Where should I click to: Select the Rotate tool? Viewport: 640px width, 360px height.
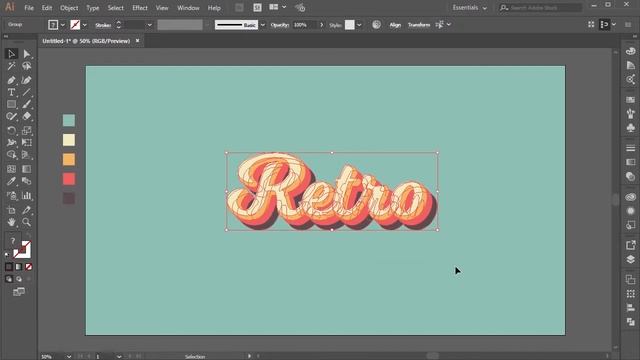(x=11, y=131)
